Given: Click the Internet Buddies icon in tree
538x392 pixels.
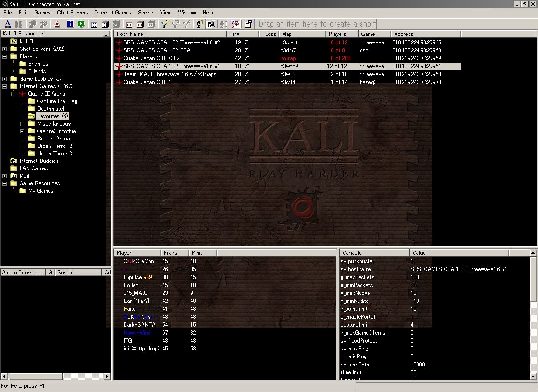Looking at the screenshot, I should tap(14, 161).
